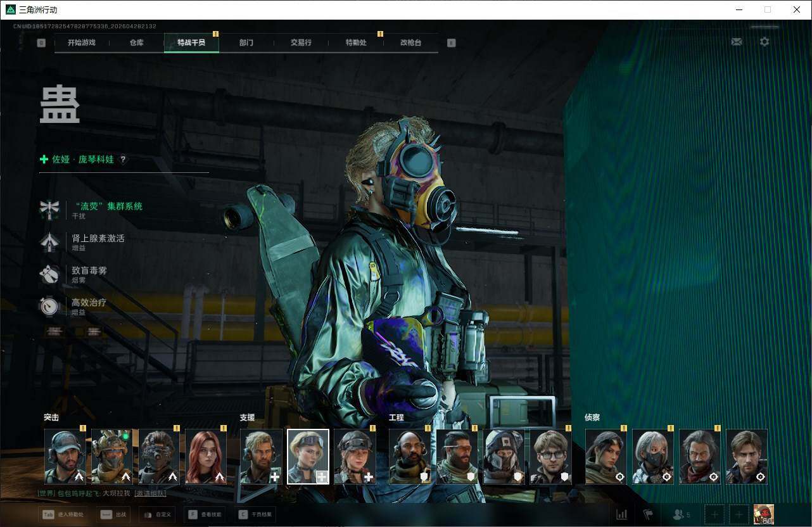Click the world chat message 大坝拉我

[117, 493]
